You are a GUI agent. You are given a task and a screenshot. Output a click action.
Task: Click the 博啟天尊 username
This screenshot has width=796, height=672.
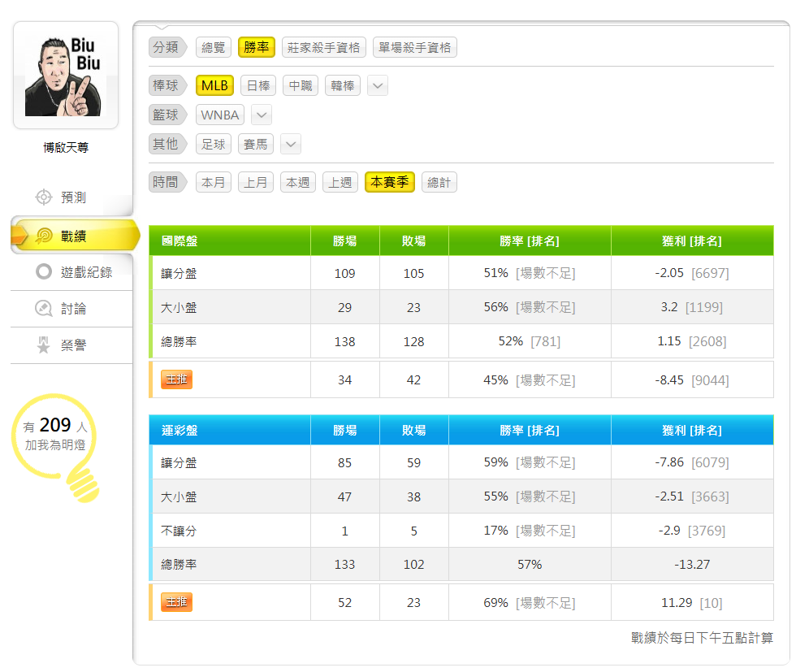pyautogui.click(x=66, y=147)
